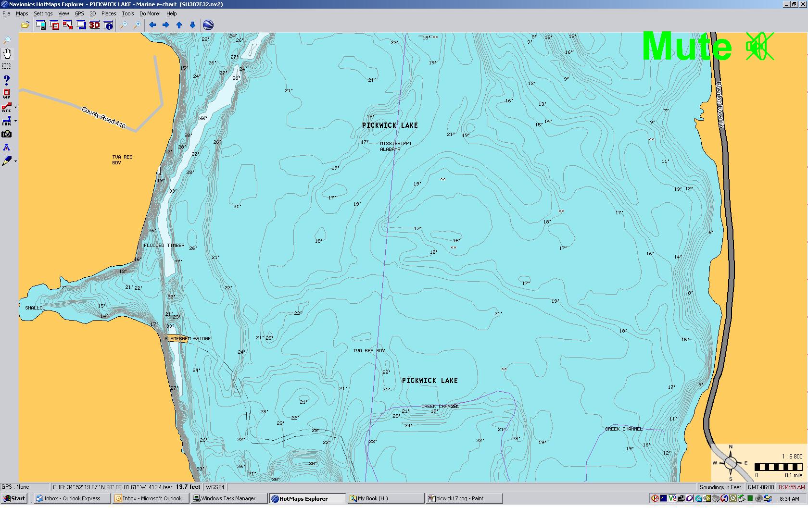Select the WP waypoint tool
Image resolution: width=808 pixels, height=532 pixels.
click(6, 94)
